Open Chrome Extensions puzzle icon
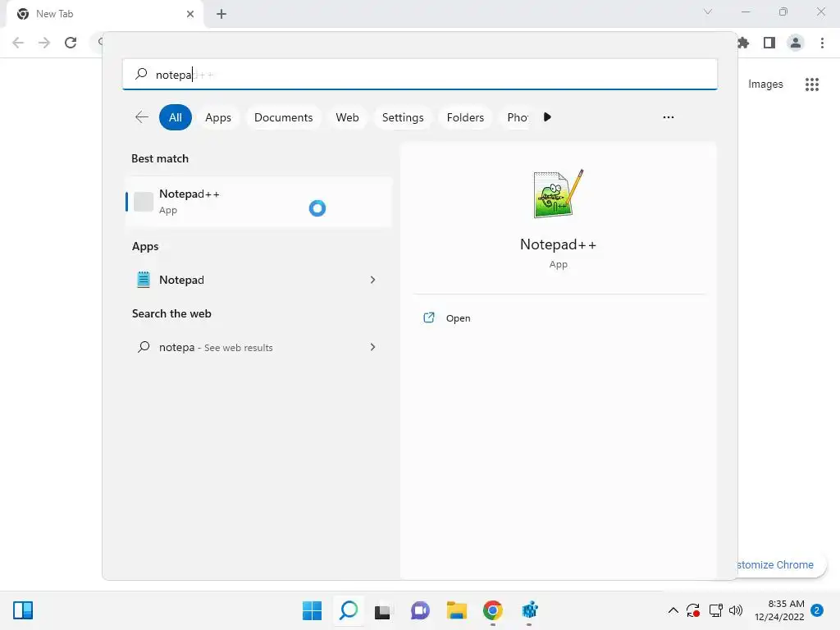Viewport: 840px width, 630px height. coord(743,43)
